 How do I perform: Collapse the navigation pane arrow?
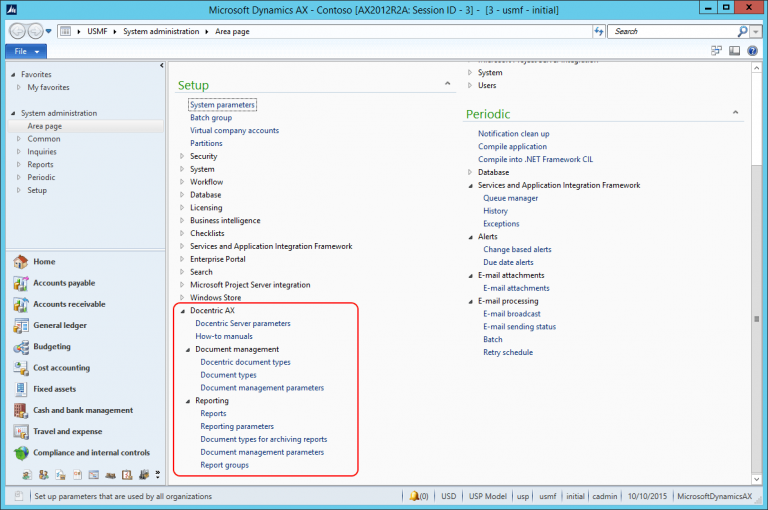click(x=162, y=65)
